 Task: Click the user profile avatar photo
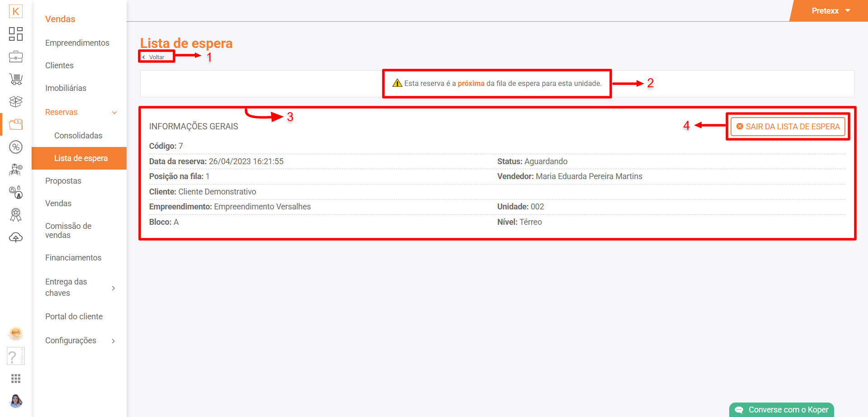(x=16, y=401)
